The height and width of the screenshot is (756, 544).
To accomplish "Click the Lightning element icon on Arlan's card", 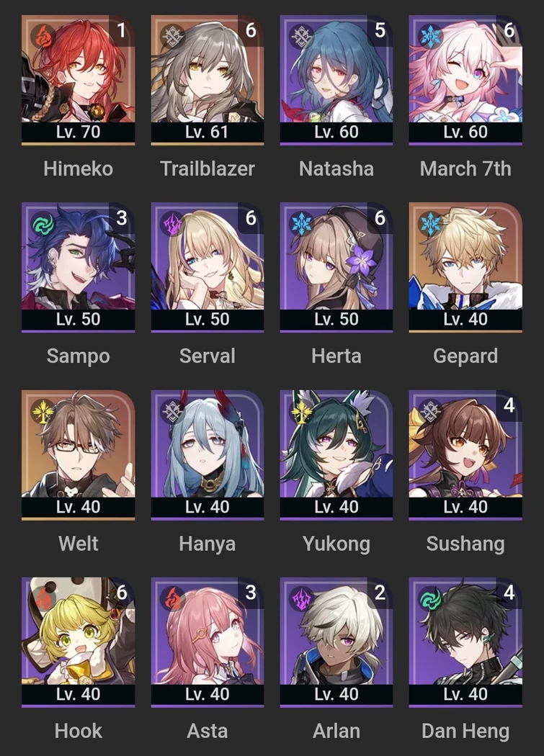I will (x=302, y=599).
